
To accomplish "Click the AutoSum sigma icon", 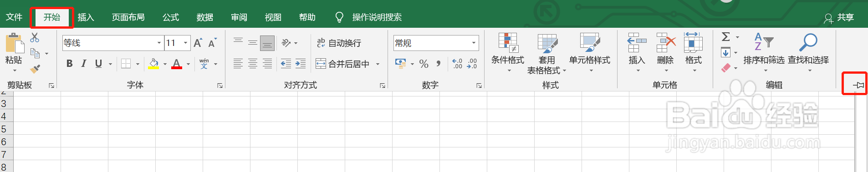I will coord(726,37).
